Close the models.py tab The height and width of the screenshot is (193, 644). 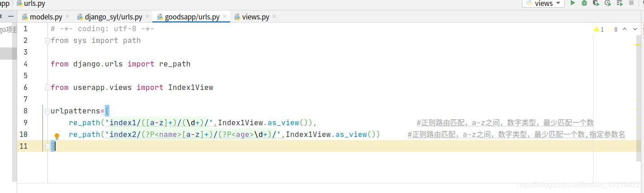pos(67,17)
